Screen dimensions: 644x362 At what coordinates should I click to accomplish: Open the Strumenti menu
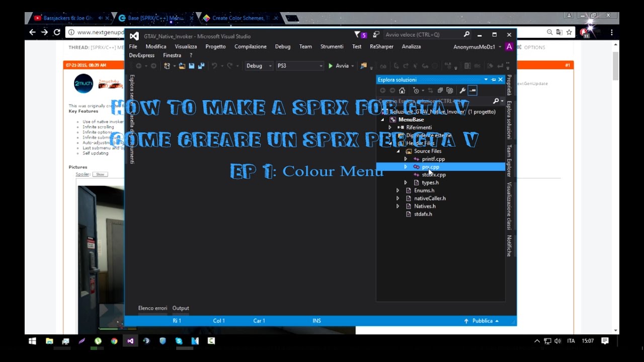click(x=332, y=47)
